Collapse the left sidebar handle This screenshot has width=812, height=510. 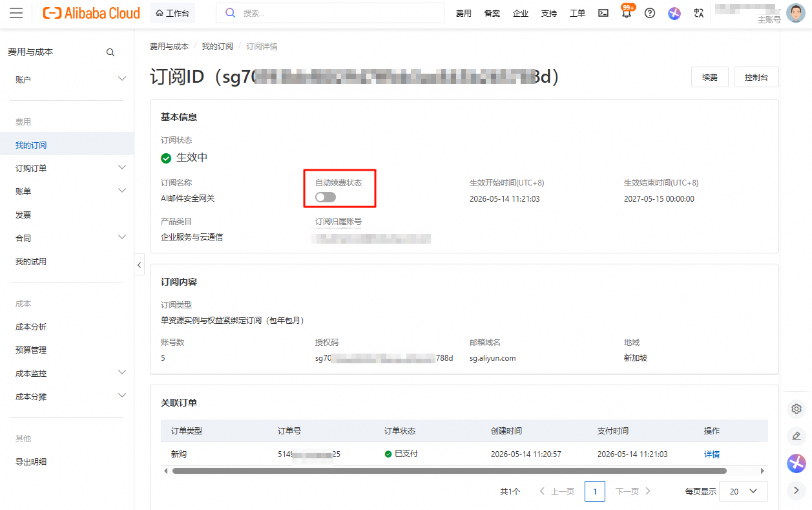point(139,264)
